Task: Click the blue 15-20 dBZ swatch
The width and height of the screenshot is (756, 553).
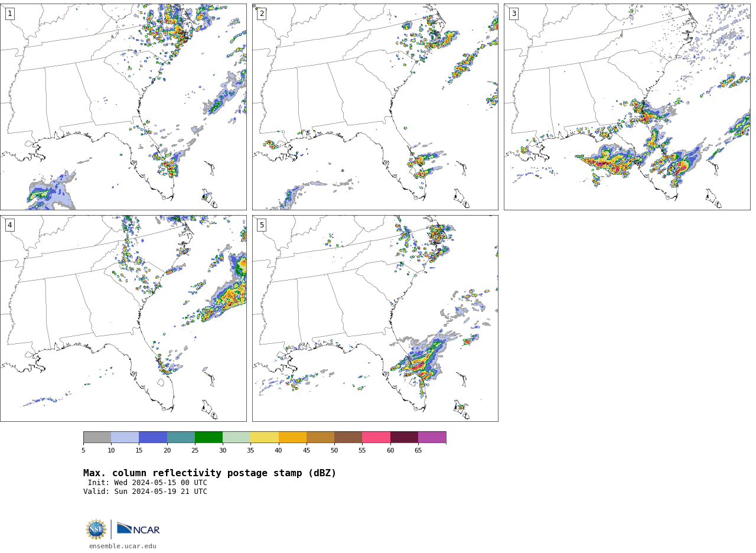Action: (x=153, y=437)
